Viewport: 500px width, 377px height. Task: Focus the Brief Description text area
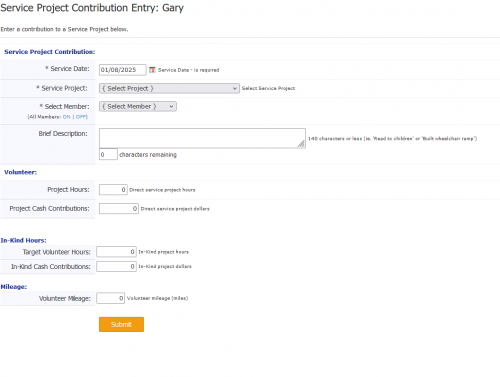pyautogui.click(x=202, y=138)
